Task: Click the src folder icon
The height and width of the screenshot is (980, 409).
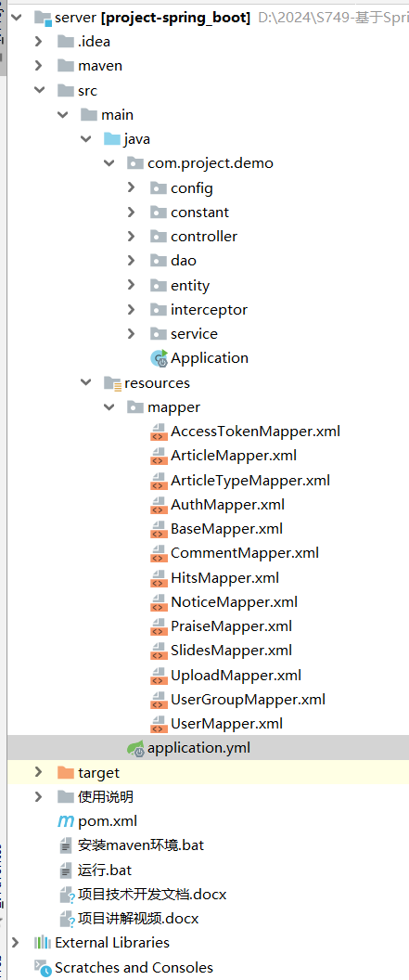Action: pyautogui.click(x=66, y=90)
